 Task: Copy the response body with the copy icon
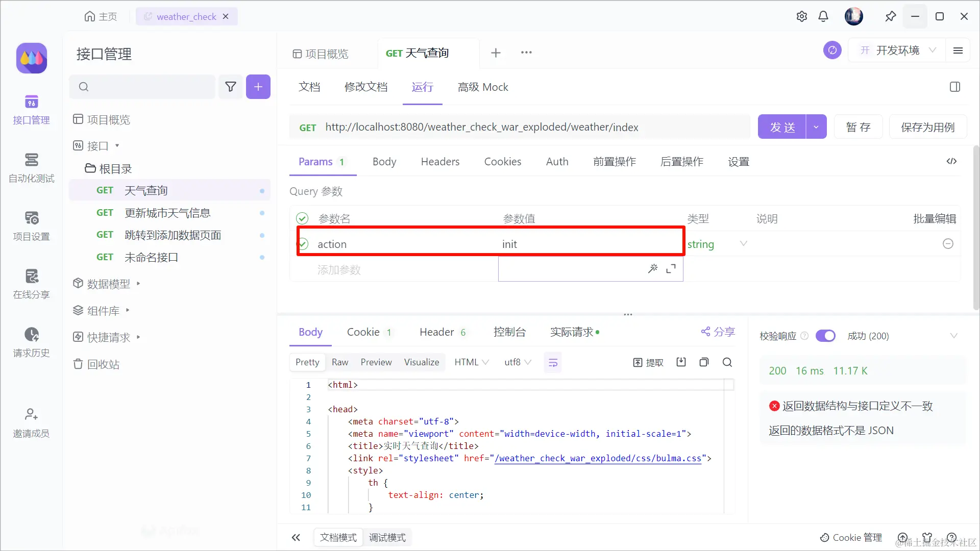pyautogui.click(x=704, y=362)
